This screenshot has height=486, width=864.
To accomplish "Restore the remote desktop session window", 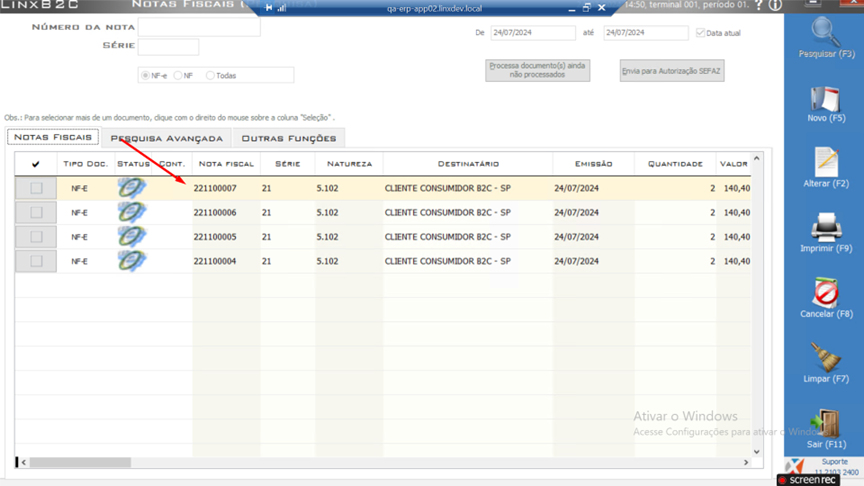I will pos(586,8).
